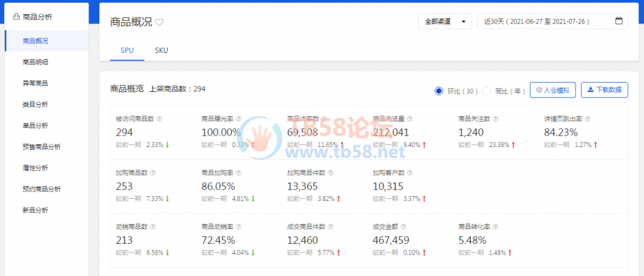Click help icon next to 详情页跳出率

coord(588,119)
